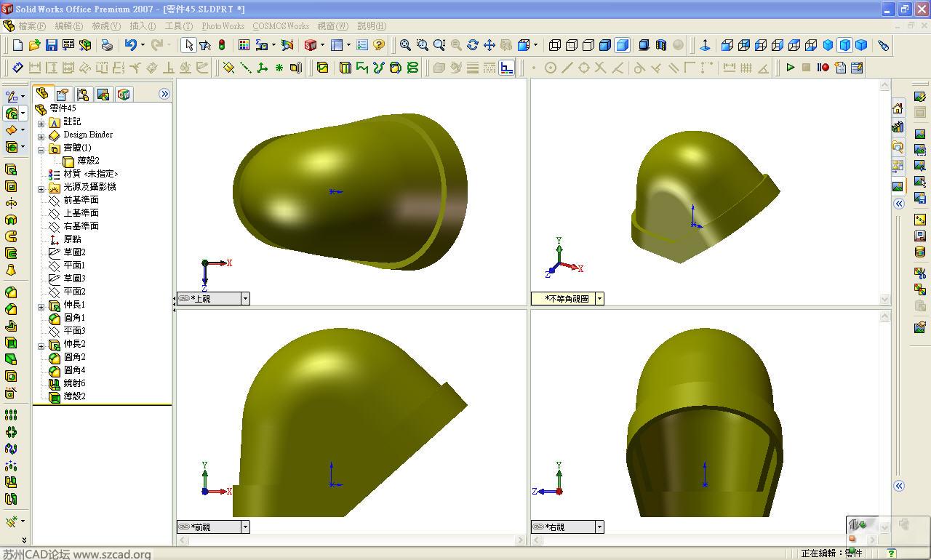
Task: Expand the 光源及攝影機 node
Action: (41, 188)
